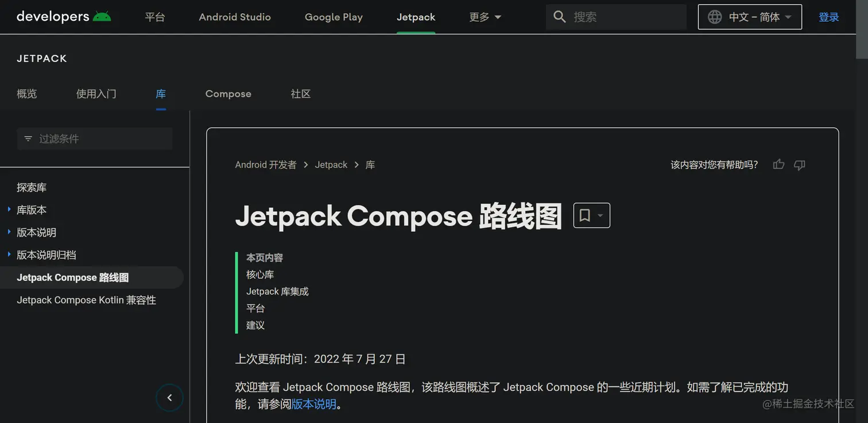Click the 上次更新时间 date text
Screen dimensions: 868x423
click(320, 359)
